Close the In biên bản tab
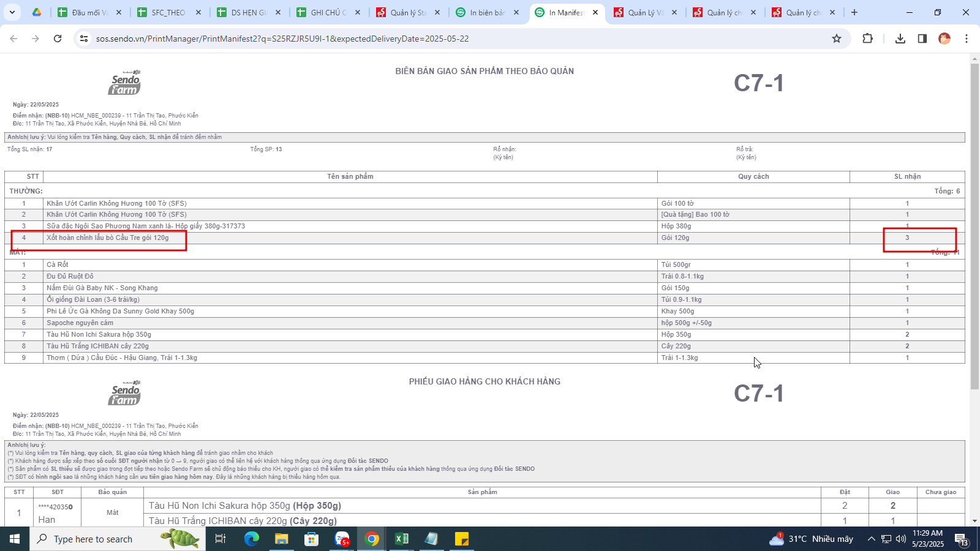Viewport: 980px width, 551px height. pos(516,12)
